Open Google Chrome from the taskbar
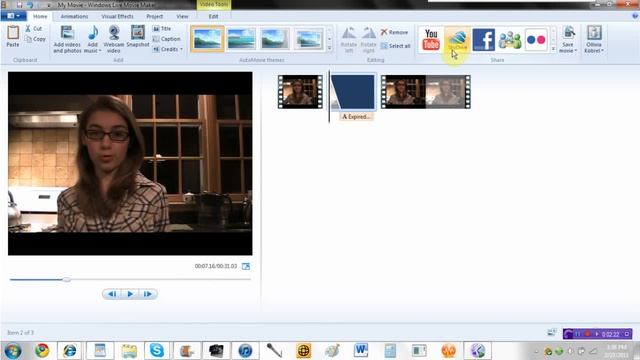Viewport: 640px width, 360px height. point(42,351)
